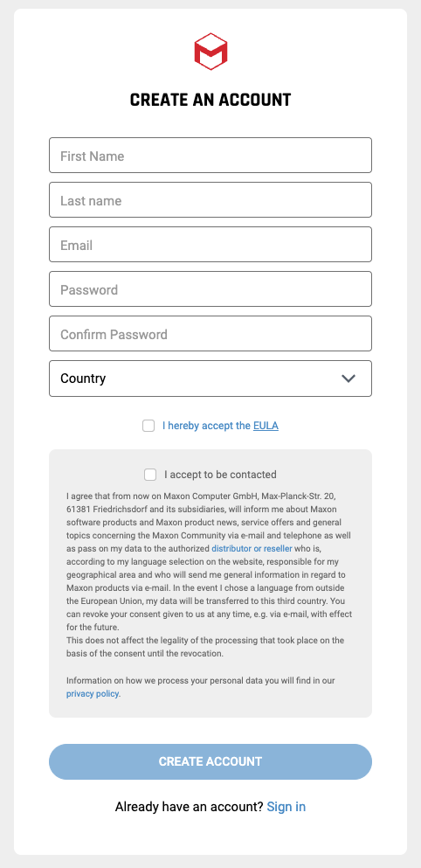
Task: Click the red Maxon cube logo
Action: [x=210, y=52]
